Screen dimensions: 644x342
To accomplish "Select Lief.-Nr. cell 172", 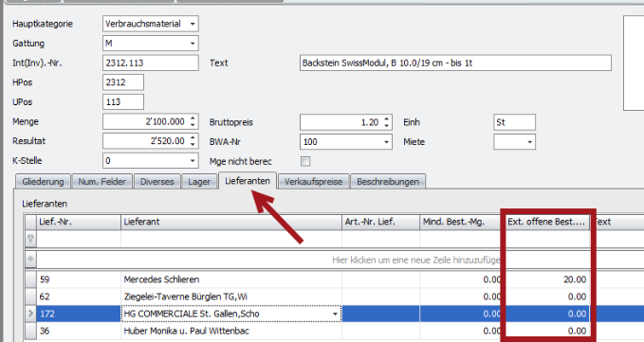I will click(x=79, y=315).
